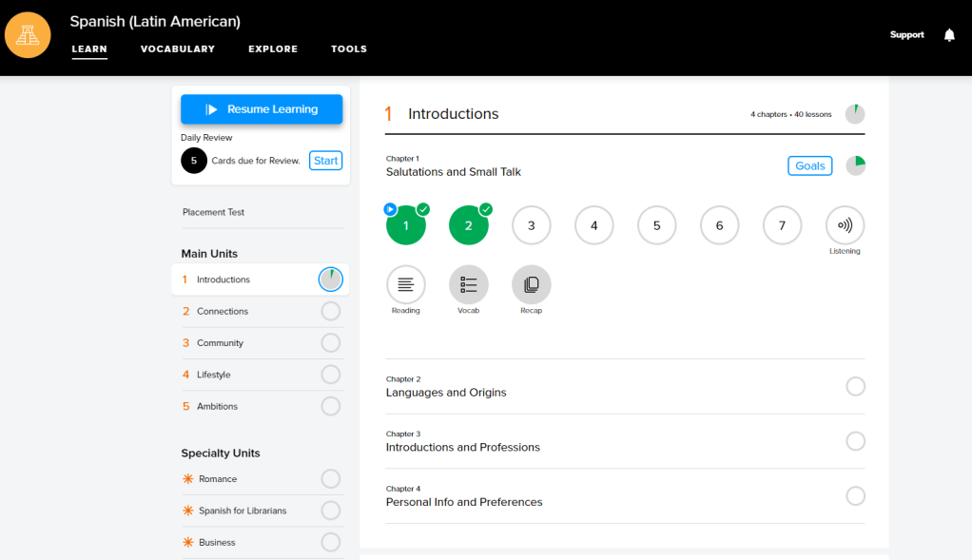Select lesson 7 circle
This screenshot has width=972, height=560.
point(782,225)
